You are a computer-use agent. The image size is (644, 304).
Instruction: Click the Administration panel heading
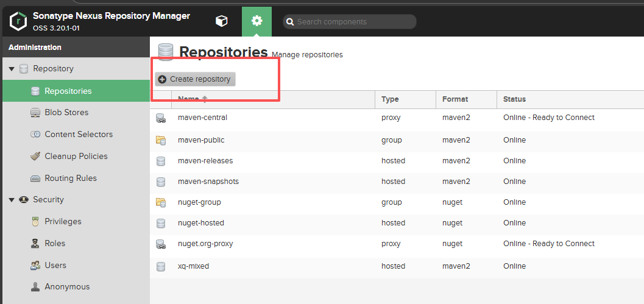tap(35, 48)
